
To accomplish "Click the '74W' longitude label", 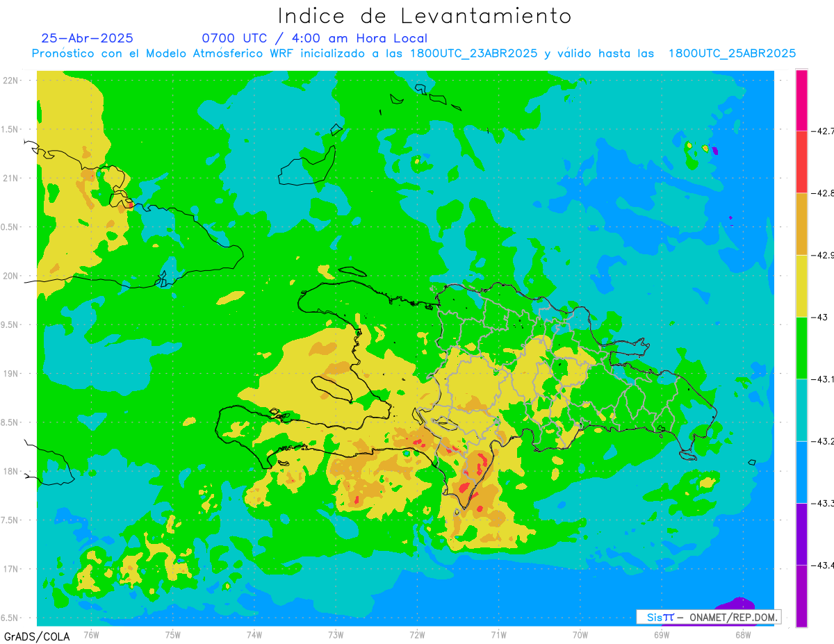I will pyautogui.click(x=254, y=634).
